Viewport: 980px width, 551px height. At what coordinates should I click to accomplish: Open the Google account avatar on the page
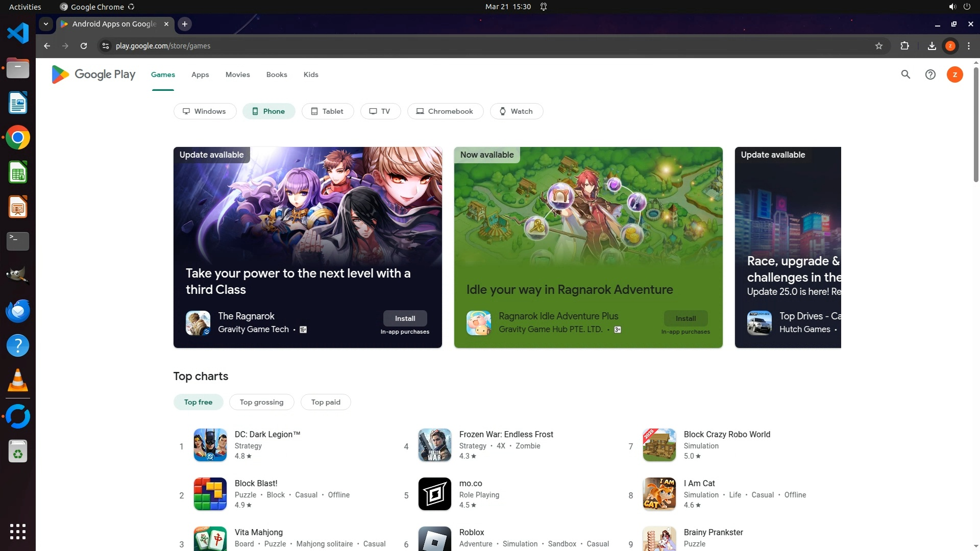click(x=954, y=74)
